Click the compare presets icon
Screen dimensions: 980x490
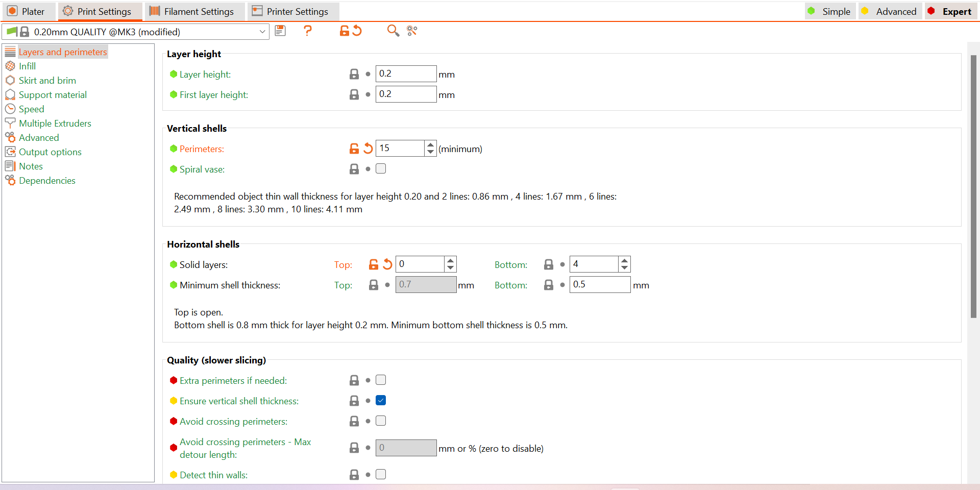click(412, 31)
